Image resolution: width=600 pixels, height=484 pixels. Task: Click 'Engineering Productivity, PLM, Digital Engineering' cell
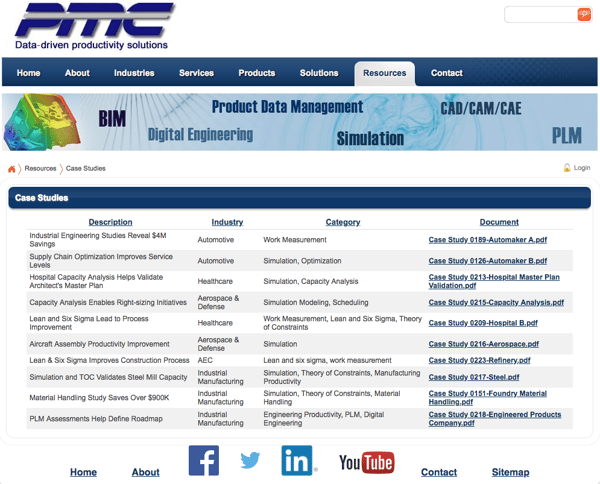(x=324, y=419)
